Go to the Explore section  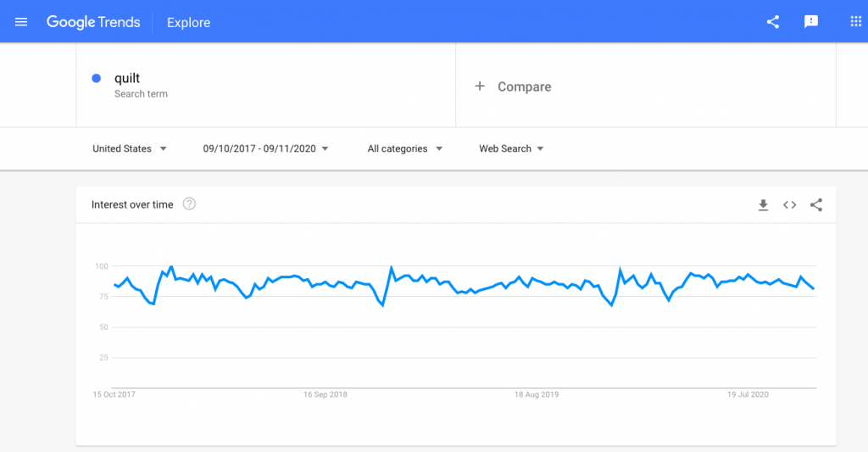pos(189,23)
